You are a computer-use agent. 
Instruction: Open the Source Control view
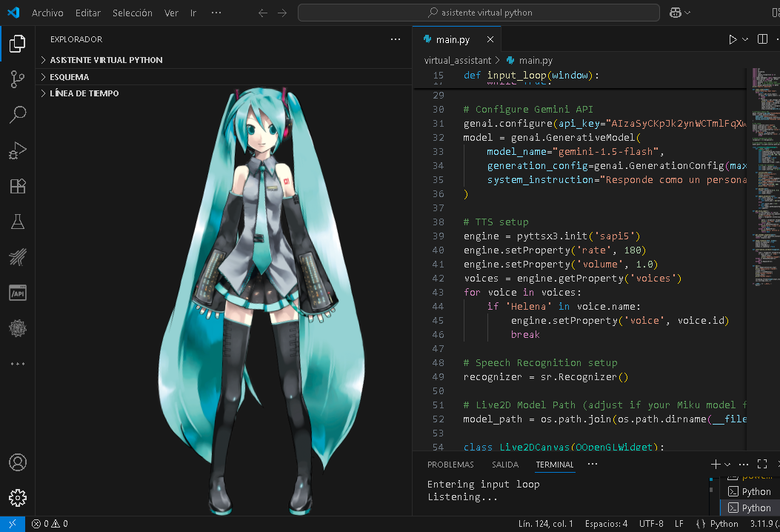pos(18,79)
